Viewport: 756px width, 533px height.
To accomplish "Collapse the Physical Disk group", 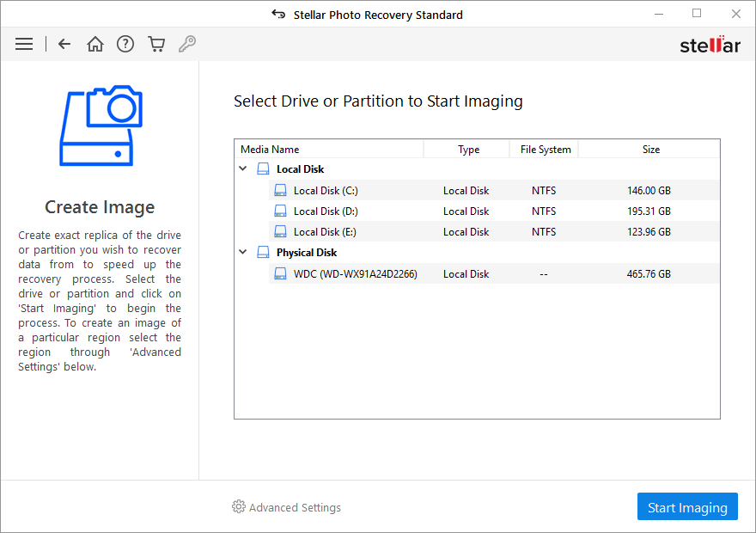I will point(243,253).
